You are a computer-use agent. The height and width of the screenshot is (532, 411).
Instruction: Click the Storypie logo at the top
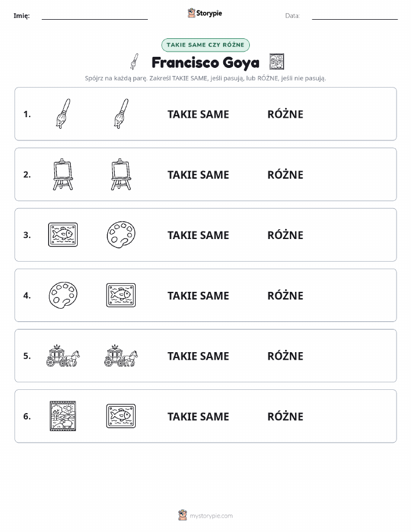205,13
